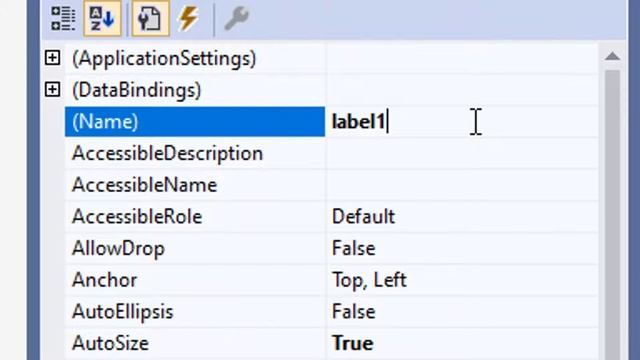Select the Alphabetical sort icon

[102, 19]
